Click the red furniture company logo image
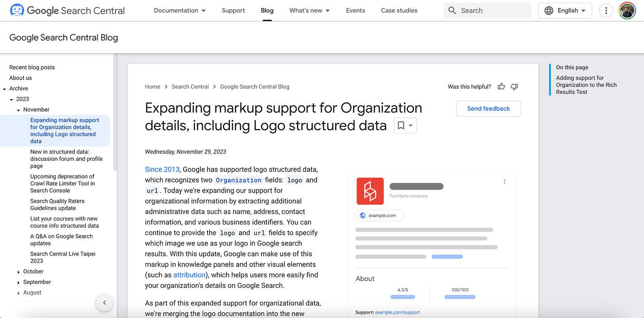The height and width of the screenshot is (318, 644). (x=370, y=191)
